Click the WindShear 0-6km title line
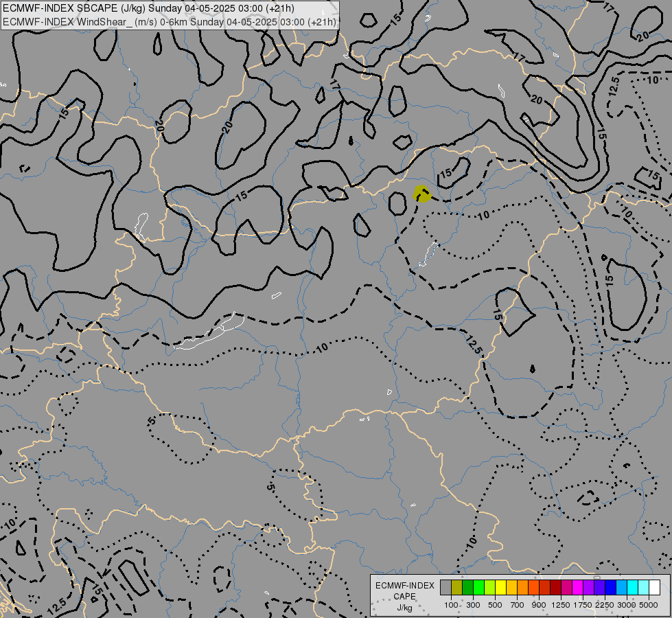 click(170, 22)
